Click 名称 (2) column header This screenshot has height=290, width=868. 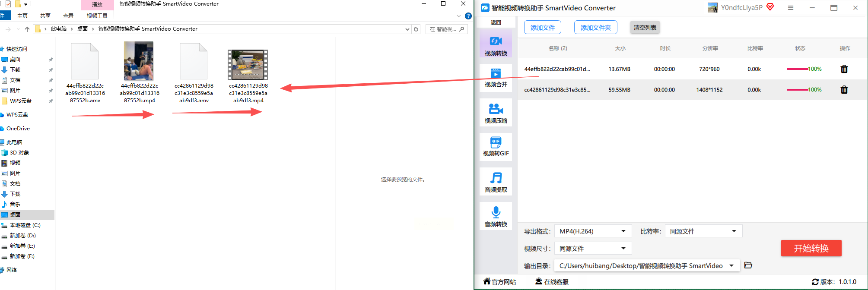pyautogui.click(x=558, y=48)
